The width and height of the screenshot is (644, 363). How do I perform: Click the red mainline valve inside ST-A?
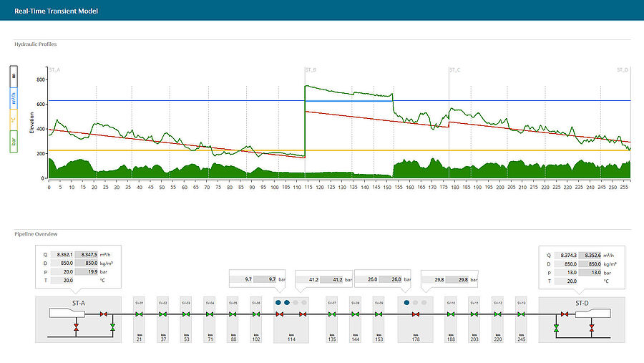104,314
